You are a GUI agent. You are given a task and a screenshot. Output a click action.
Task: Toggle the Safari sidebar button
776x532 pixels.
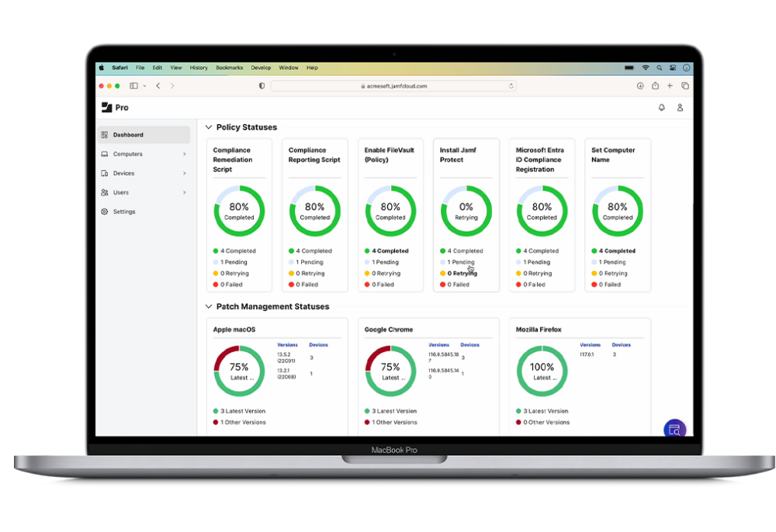133,86
